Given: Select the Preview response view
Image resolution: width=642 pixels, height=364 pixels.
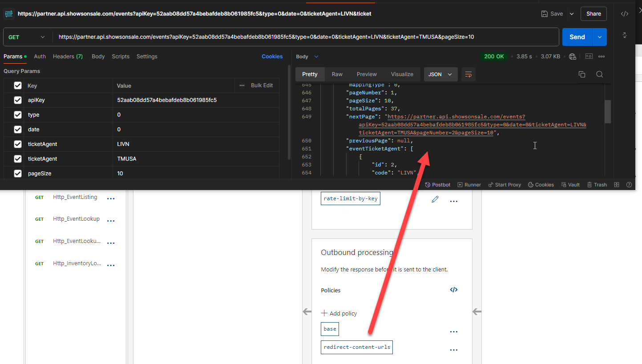Looking at the screenshot, I should point(367,74).
